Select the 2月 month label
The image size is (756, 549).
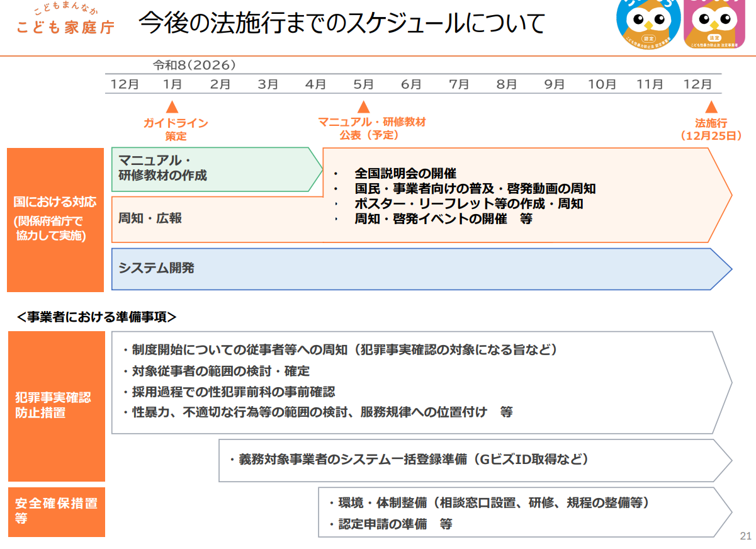[x=220, y=84]
